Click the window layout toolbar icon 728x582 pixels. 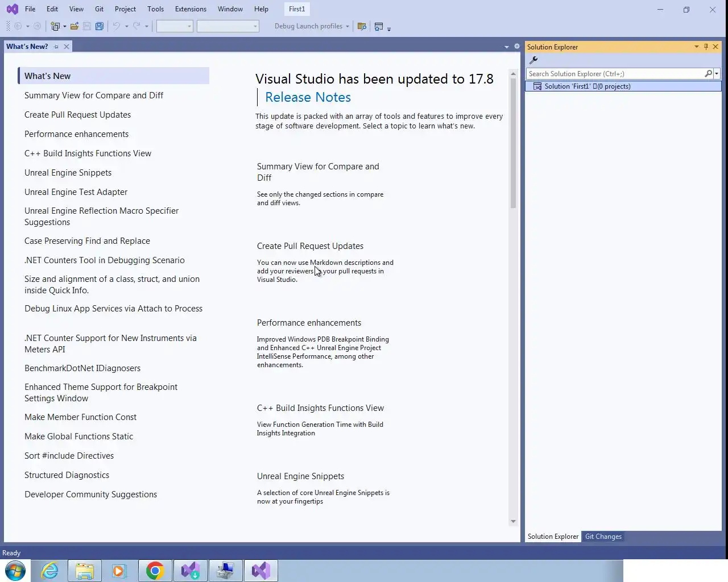[379, 26]
